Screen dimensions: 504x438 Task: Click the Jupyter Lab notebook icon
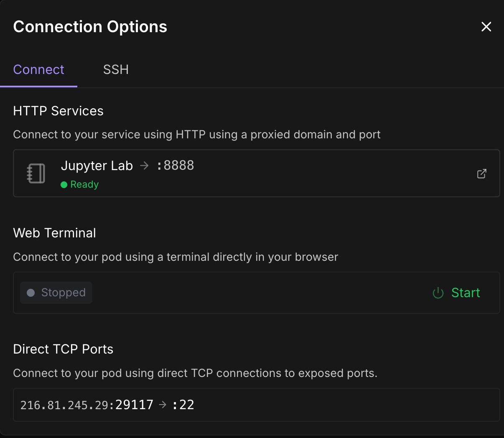[x=36, y=173]
